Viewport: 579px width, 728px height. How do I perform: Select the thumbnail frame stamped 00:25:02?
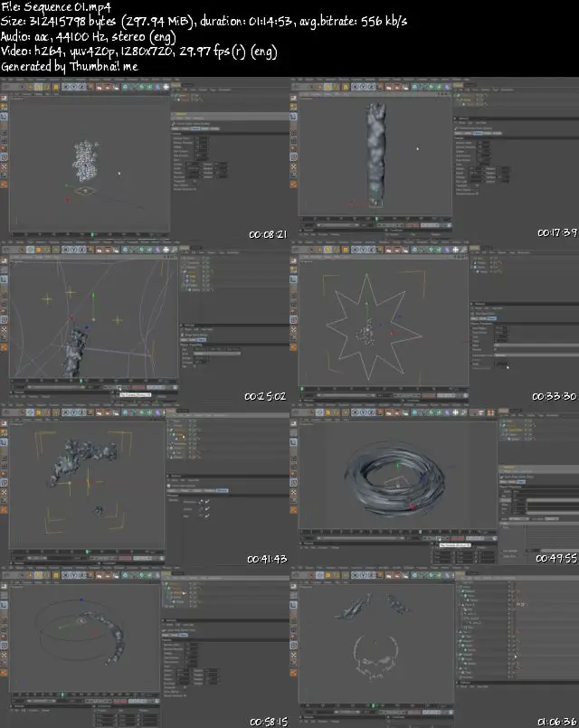click(145, 322)
